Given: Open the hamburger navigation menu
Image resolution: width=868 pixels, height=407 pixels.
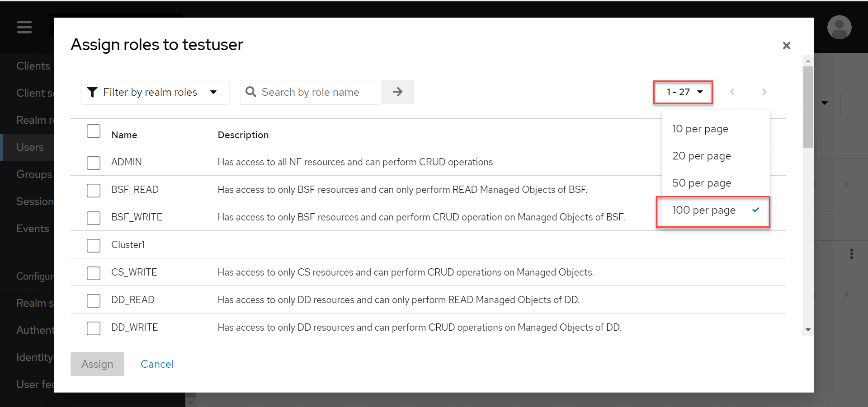Looking at the screenshot, I should [x=24, y=27].
